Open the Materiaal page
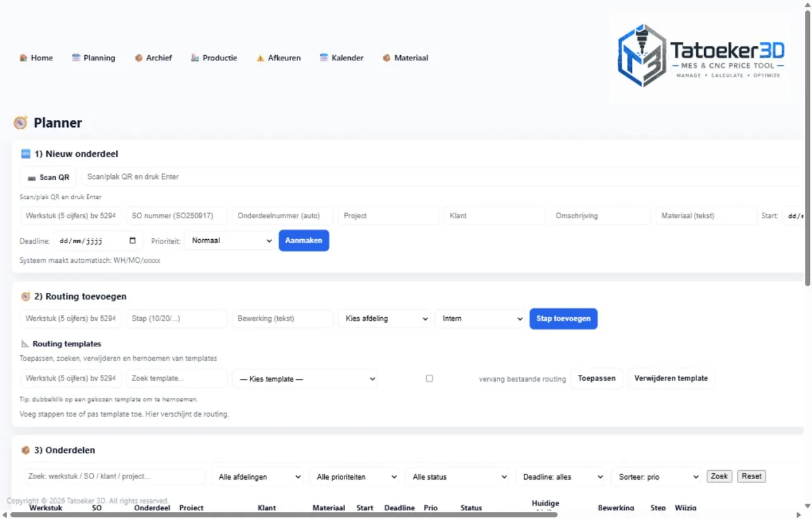Viewport: 812px width, 519px height. click(405, 58)
